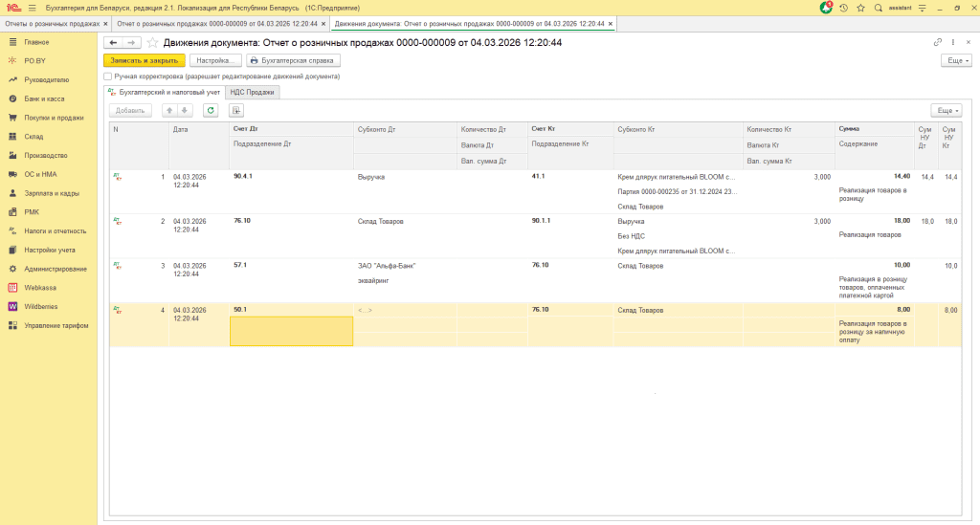Copy link to this document

tap(938, 43)
